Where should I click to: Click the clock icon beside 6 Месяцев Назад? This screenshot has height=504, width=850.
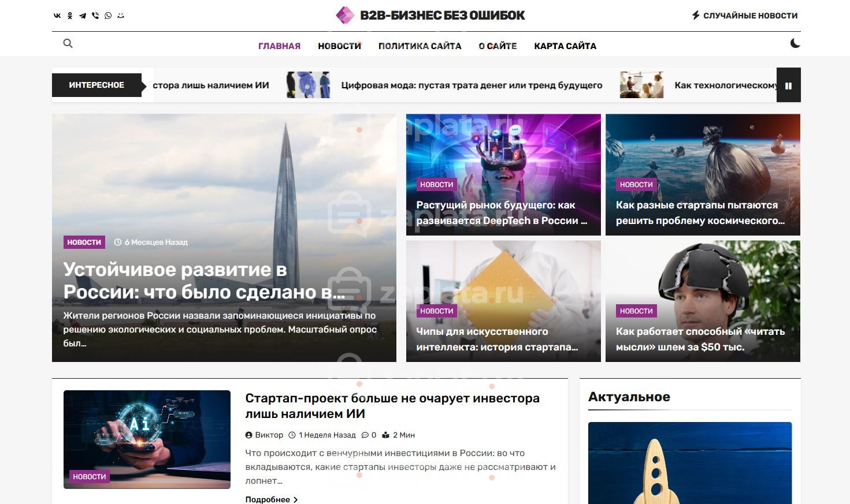118,242
